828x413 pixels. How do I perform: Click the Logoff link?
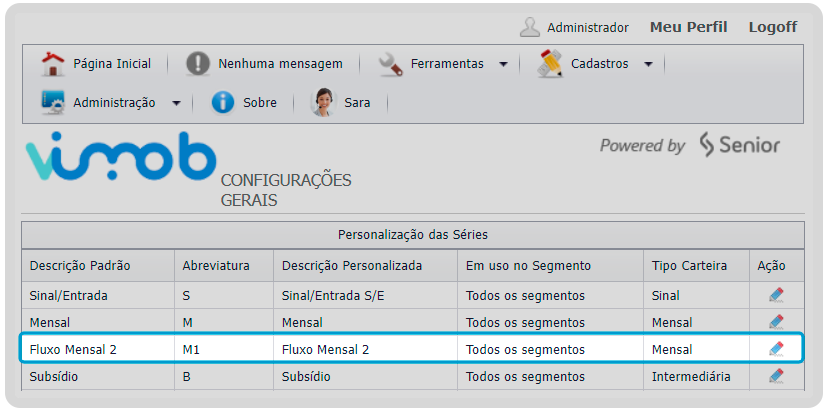(772, 27)
